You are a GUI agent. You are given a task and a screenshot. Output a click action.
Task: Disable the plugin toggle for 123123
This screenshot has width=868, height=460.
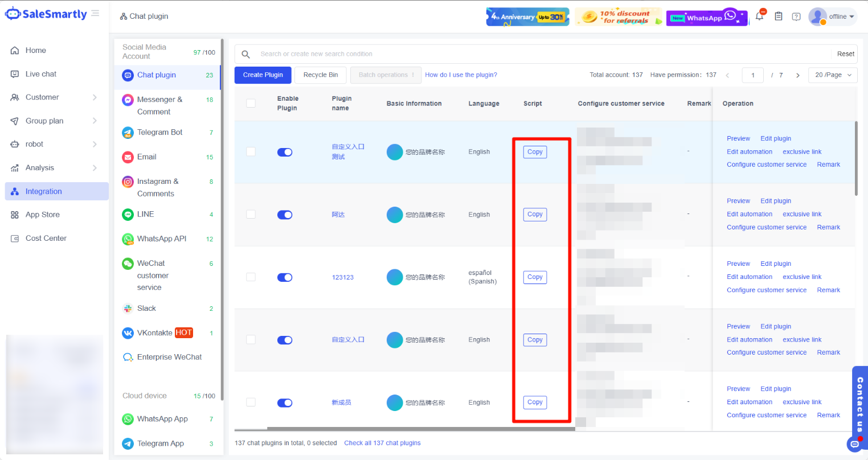[x=285, y=277]
